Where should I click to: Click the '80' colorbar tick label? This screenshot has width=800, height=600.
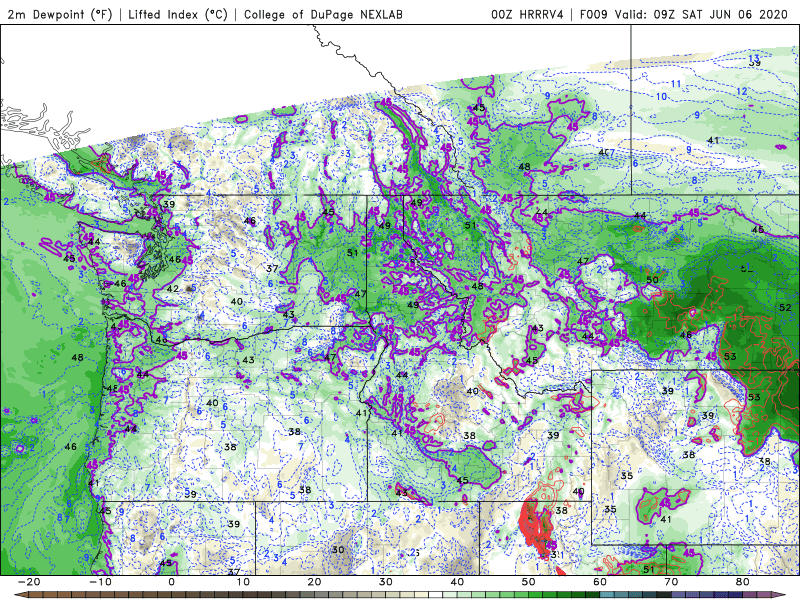pyautogui.click(x=743, y=582)
